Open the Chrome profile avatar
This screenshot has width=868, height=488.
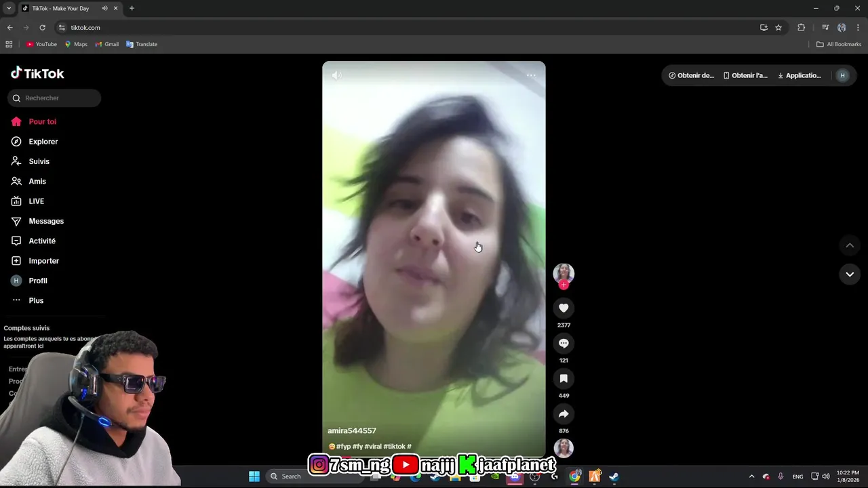pyautogui.click(x=842, y=27)
